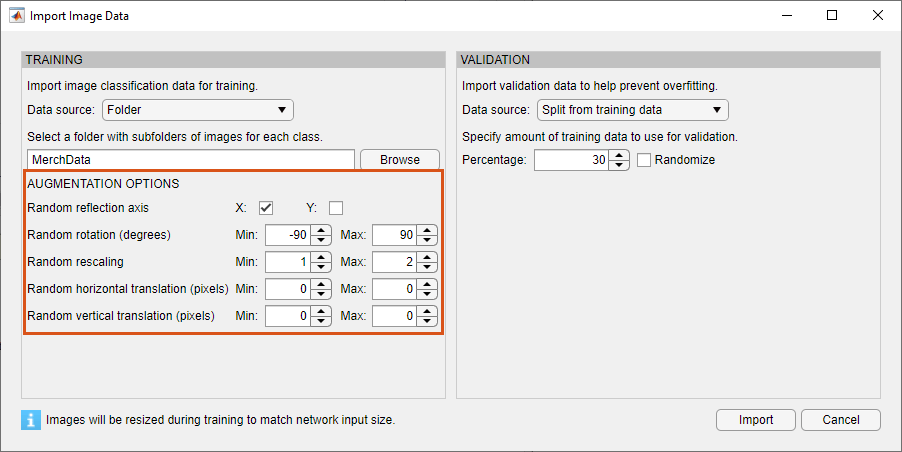Viewport: 902px width, 452px height.
Task: Click vertical translation Max value field
Action: pyautogui.click(x=395, y=316)
